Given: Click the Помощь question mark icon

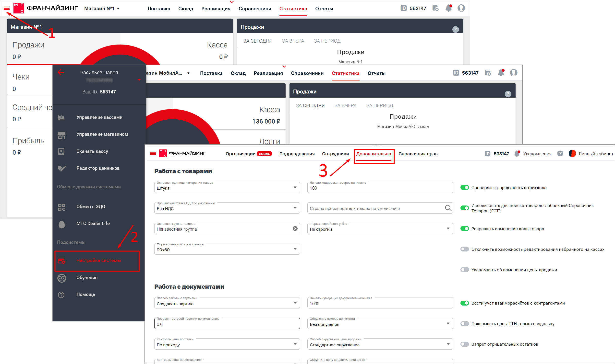Looking at the screenshot, I should click(61, 295).
